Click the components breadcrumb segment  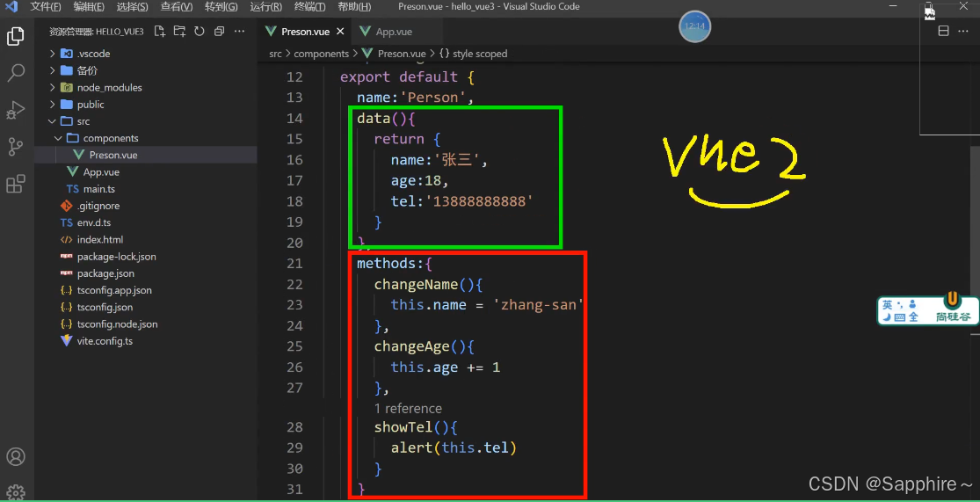coord(322,54)
